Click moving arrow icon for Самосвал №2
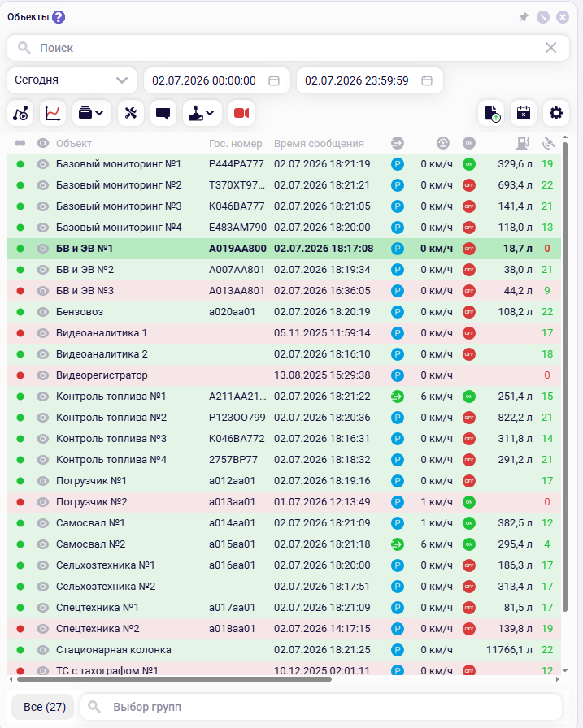 (397, 544)
